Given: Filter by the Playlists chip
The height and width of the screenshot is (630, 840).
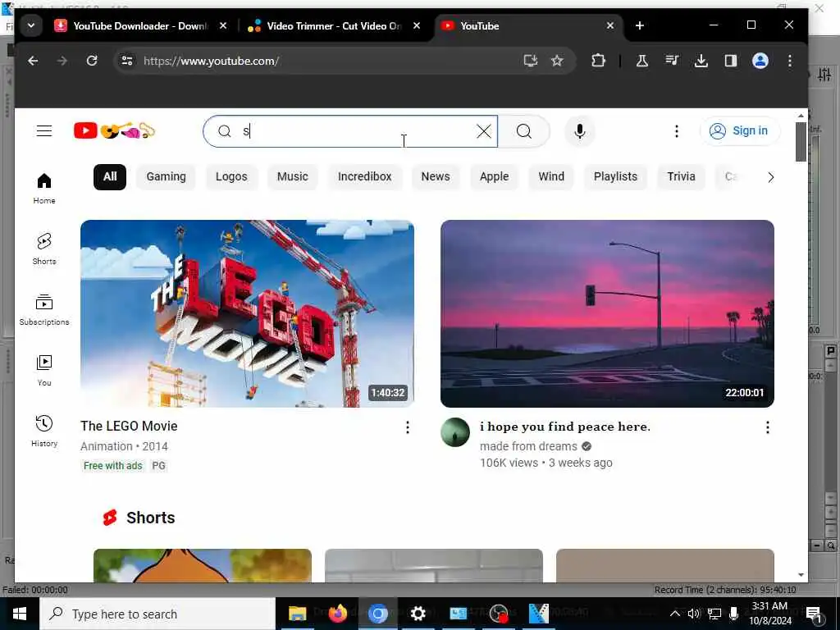Looking at the screenshot, I should 615,177.
